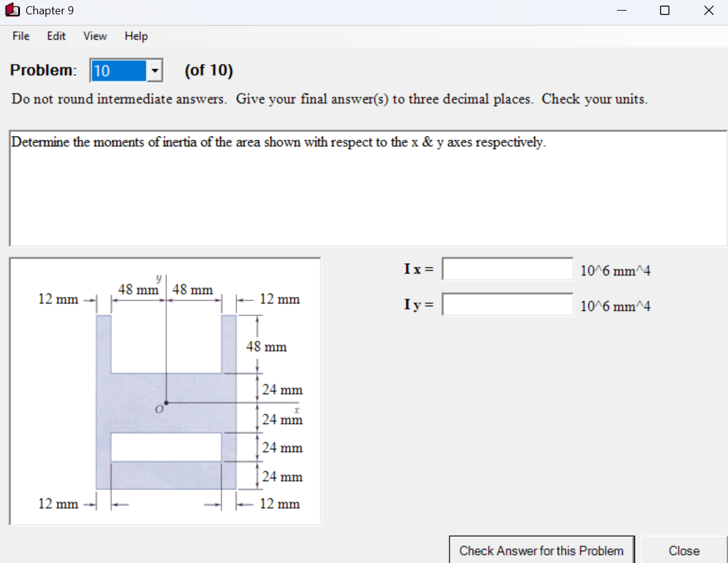Click the 10^6 mm^4 unit label
Viewport: 728px width, 563px height.
(x=615, y=270)
